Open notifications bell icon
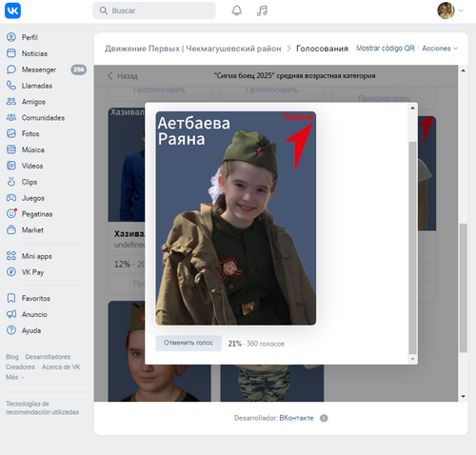 (237, 10)
